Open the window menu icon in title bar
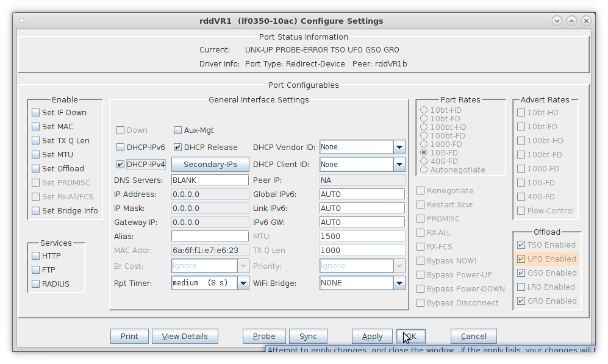This screenshot has height=364, width=608. [x=22, y=21]
